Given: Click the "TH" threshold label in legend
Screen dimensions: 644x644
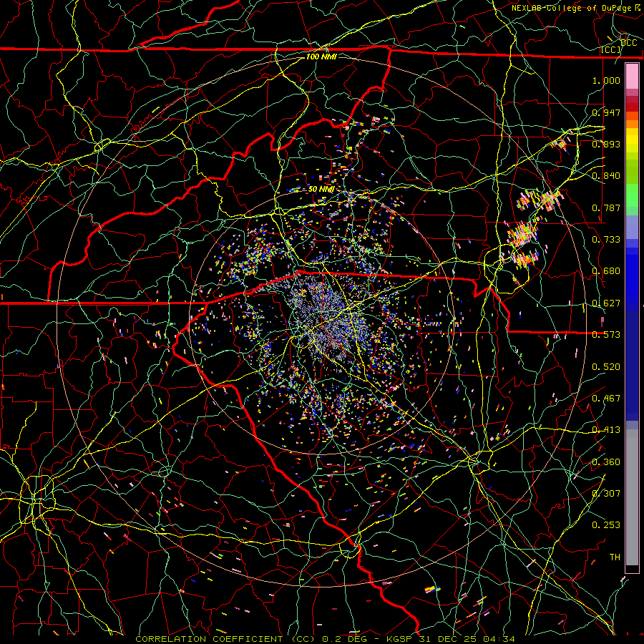Looking at the screenshot, I should (x=615, y=557).
